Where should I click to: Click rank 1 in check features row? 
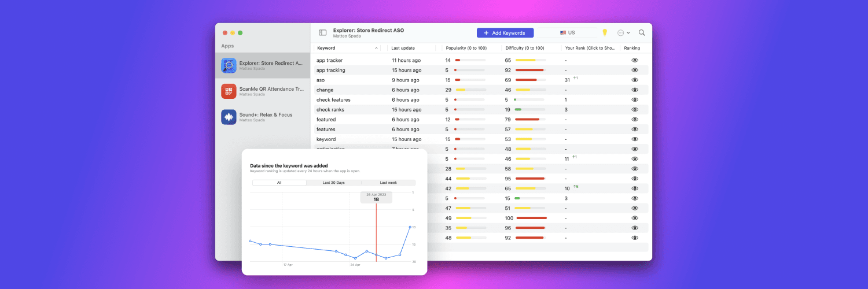566,99
